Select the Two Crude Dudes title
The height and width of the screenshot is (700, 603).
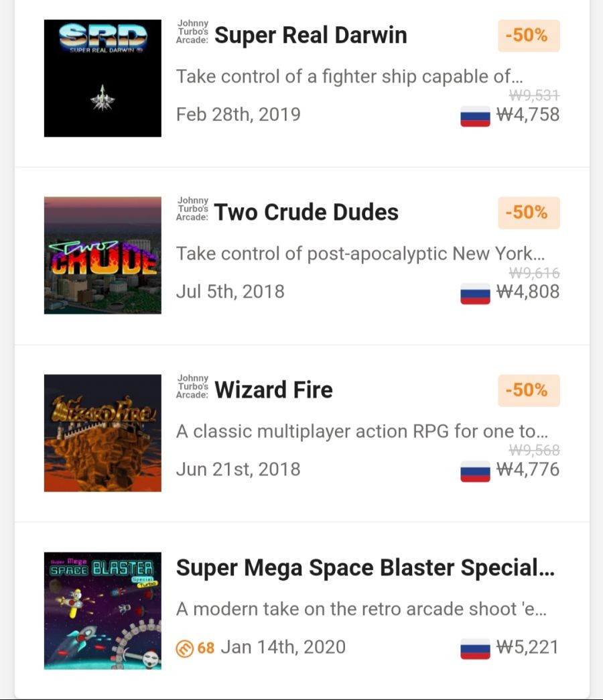pos(306,212)
